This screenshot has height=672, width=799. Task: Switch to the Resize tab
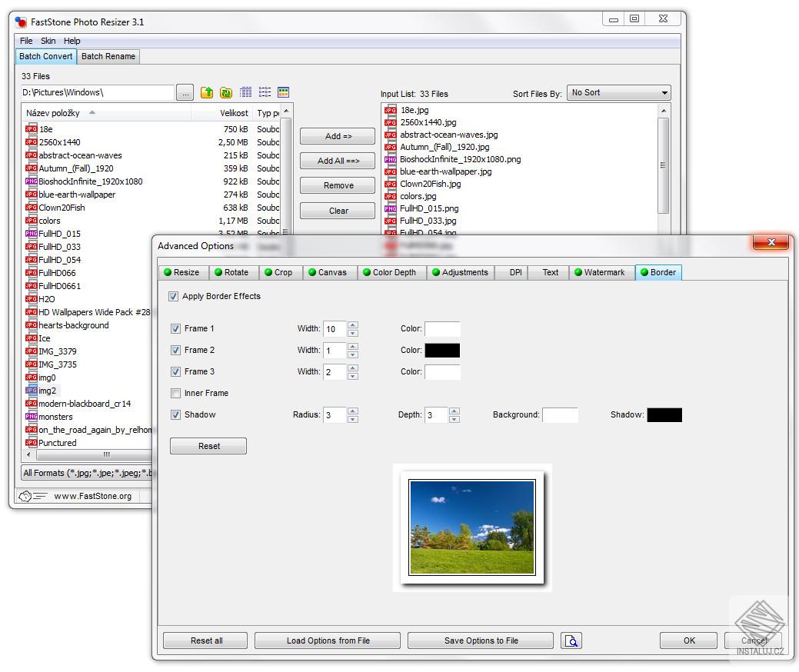point(182,273)
